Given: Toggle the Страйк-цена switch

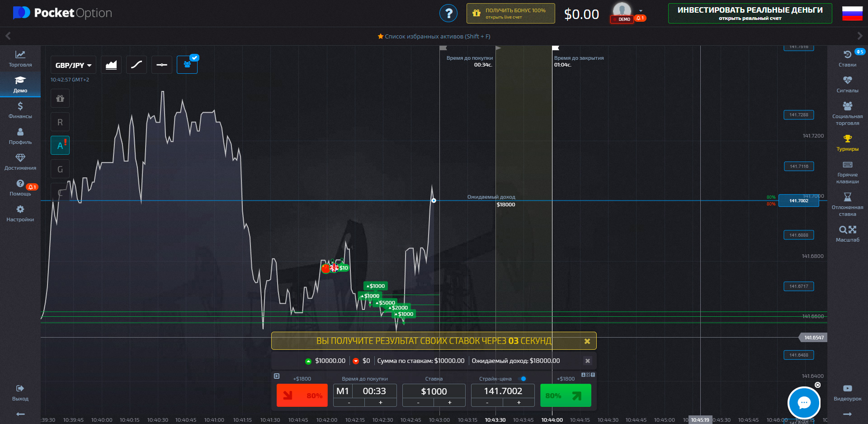Looking at the screenshot, I should coord(522,379).
